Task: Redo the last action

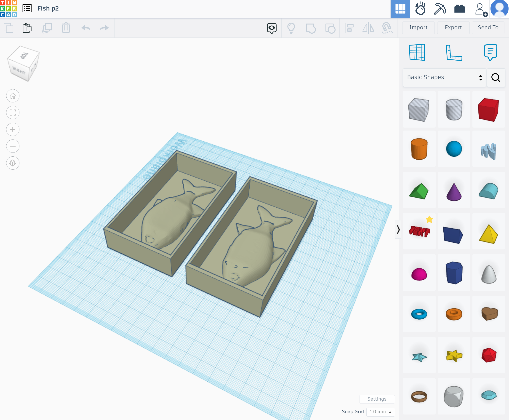Action: click(104, 28)
